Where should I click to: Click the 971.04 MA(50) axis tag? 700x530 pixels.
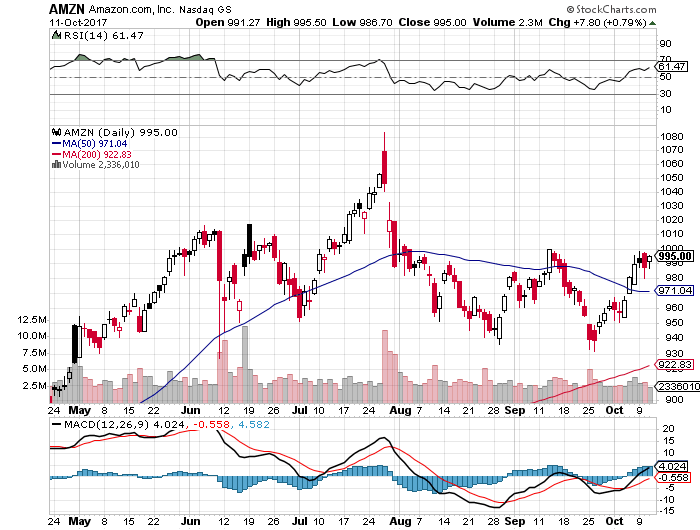coord(674,290)
